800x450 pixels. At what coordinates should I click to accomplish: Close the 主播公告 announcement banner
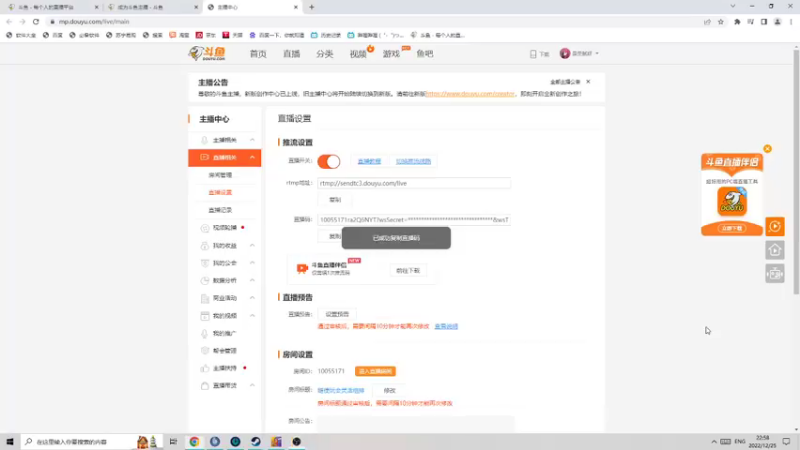588,82
